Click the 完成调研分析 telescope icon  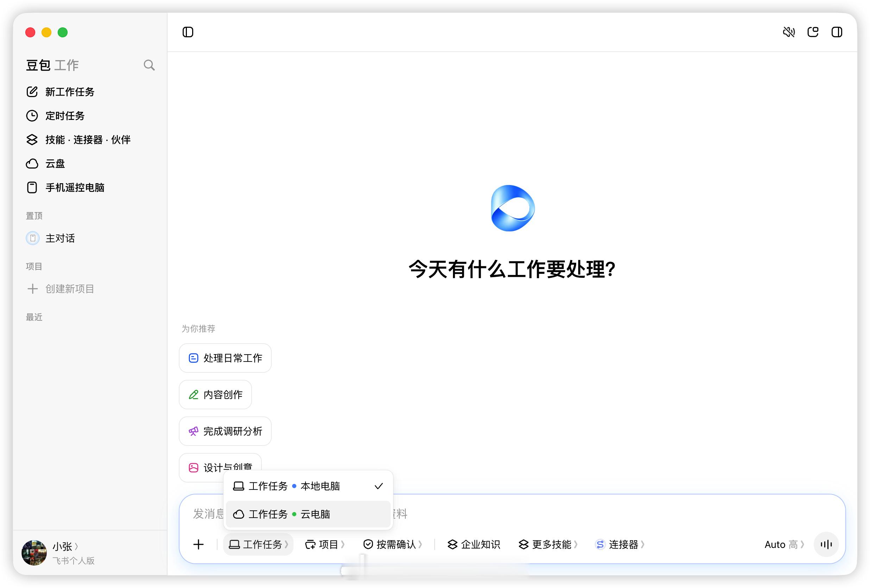[193, 431]
